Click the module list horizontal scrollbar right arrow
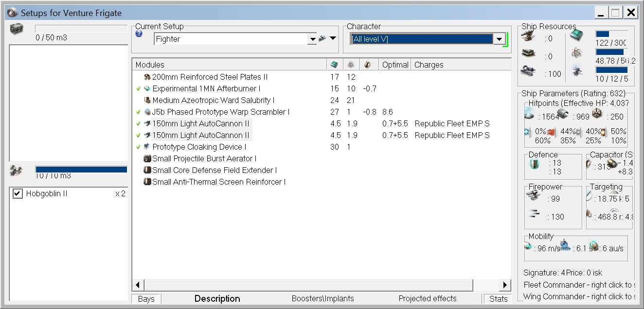 tap(505, 285)
